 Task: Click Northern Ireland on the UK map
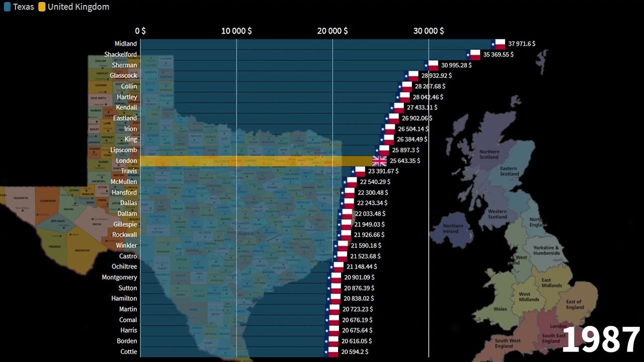(453, 229)
